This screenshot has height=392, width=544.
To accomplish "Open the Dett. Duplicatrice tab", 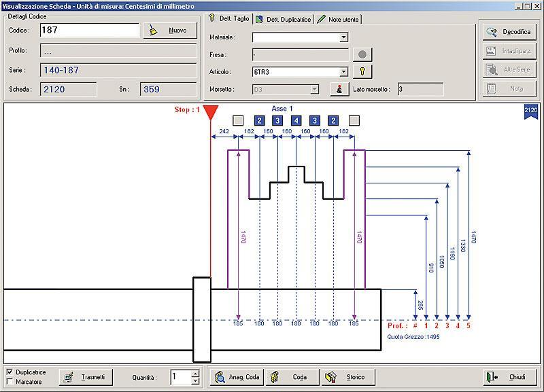I will pyautogui.click(x=284, y=20).
